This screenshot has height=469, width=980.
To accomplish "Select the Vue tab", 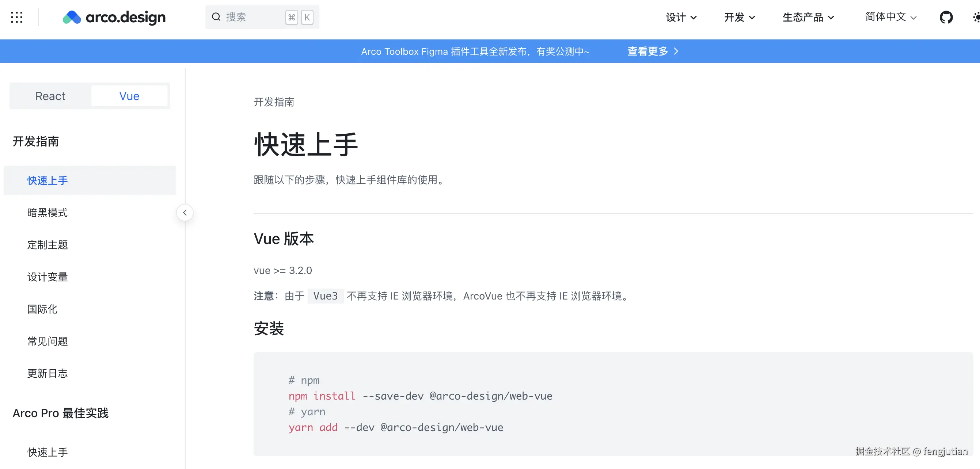I will tap(129, 96).
